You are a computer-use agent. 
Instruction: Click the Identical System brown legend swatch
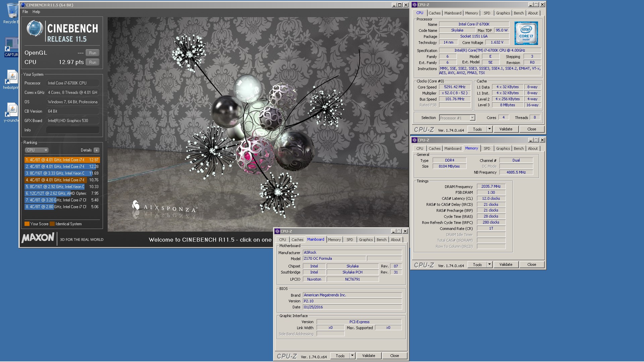point(52,224)
